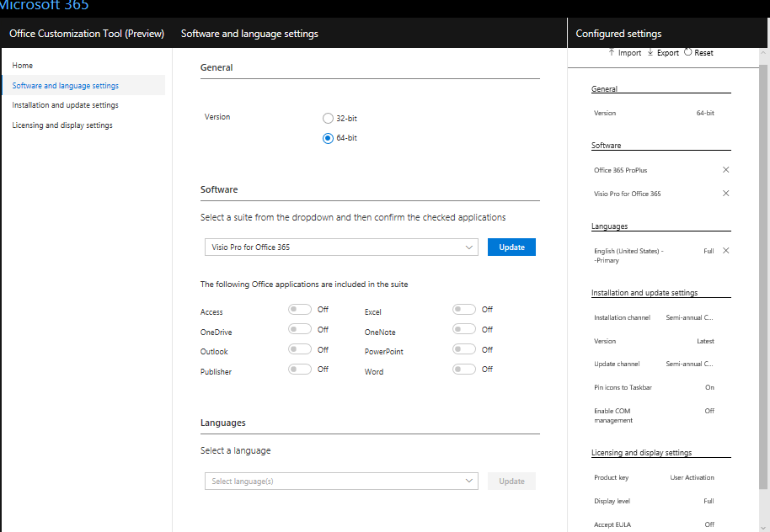Click the Office Customization Tool (Preview) title
Viewport: 770px width, 532px height.
tap(87, 34)
